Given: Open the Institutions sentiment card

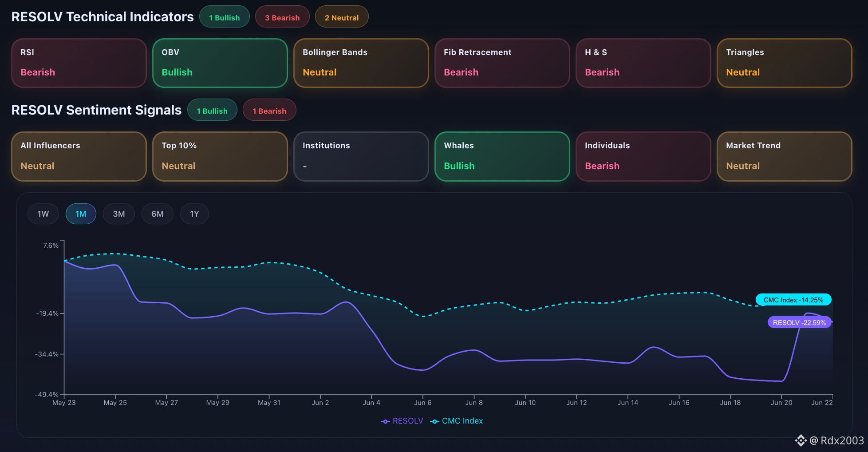Looking at the screenshot, I should pyautogui.click(x=361, y=156).
